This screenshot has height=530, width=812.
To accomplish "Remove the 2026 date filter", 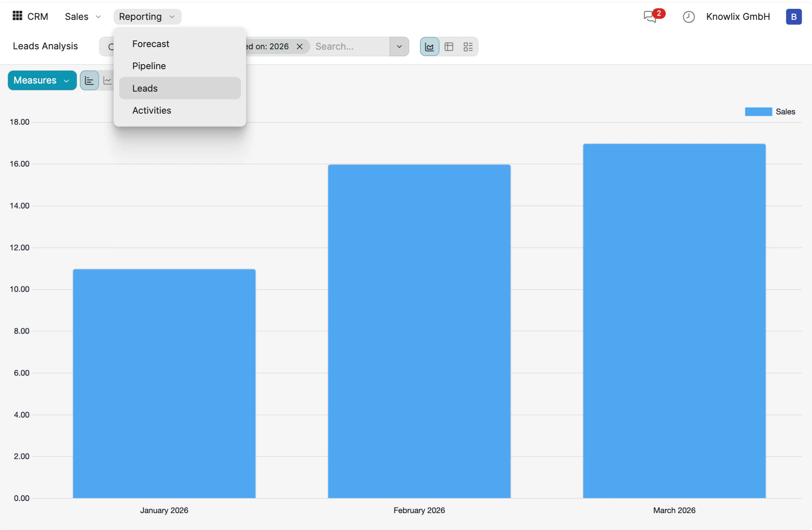I will 300,46.
